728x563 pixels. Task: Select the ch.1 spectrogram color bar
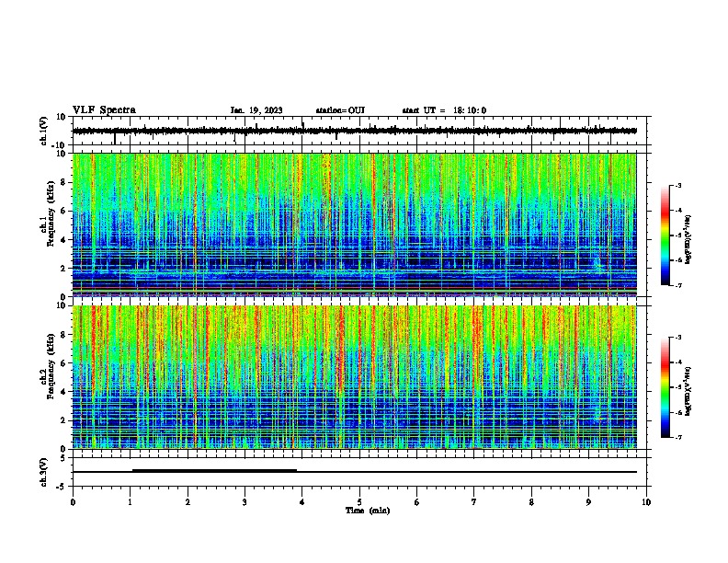665,236
